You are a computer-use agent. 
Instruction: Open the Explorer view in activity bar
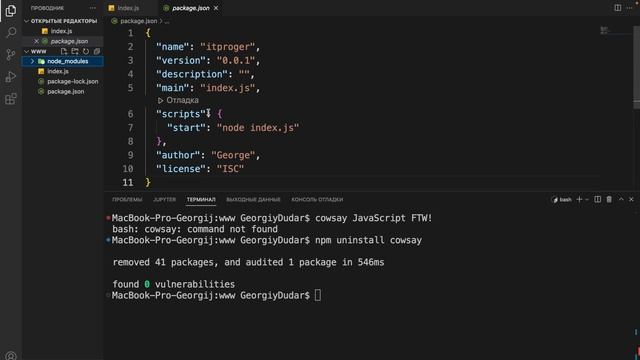(11, 11)
